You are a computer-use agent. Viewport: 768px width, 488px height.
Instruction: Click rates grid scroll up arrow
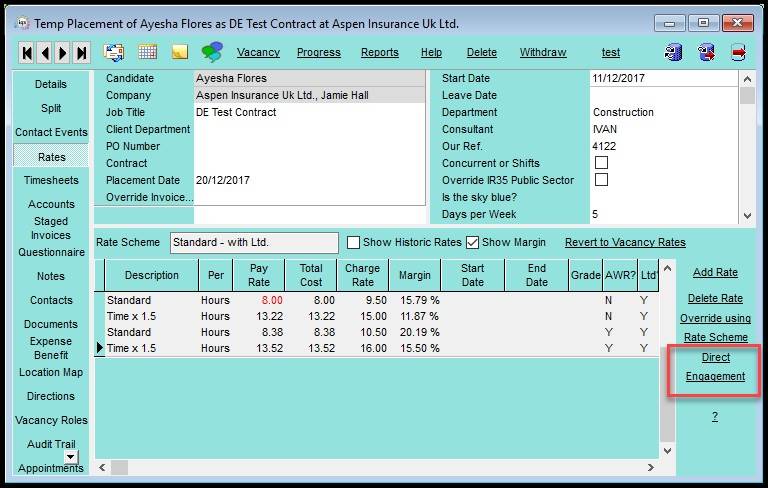(667, 268)
